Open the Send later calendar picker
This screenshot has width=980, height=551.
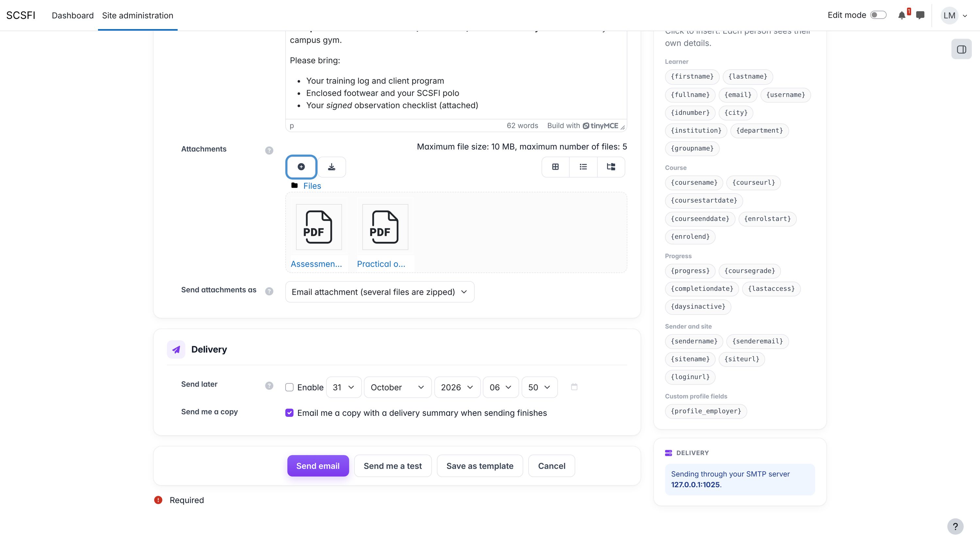coord(574,387)
